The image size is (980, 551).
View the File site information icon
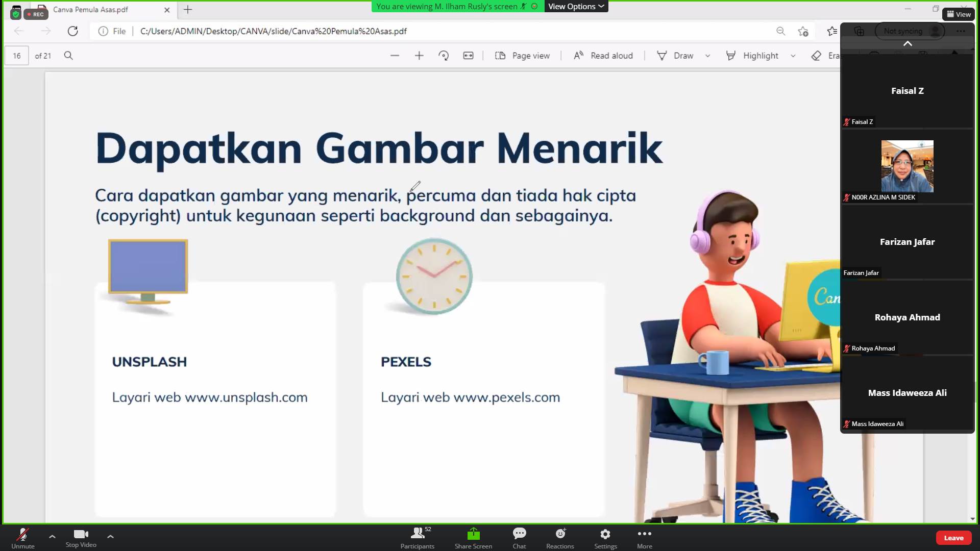click(103, 31)
